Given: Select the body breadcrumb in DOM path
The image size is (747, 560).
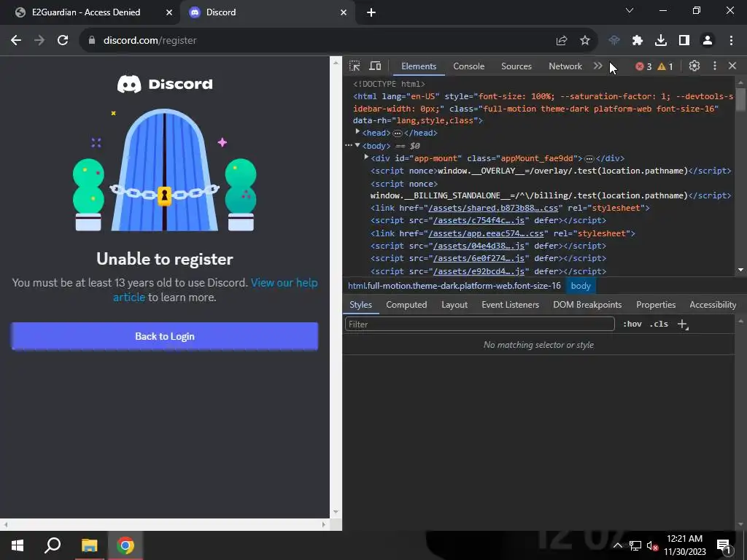Looking at the screenshot, I should 581,286.
